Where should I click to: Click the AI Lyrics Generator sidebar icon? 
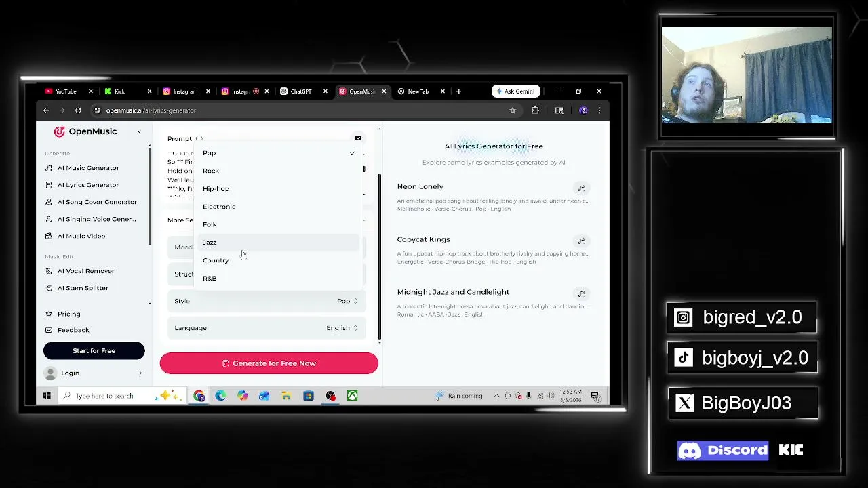point(49,185)
